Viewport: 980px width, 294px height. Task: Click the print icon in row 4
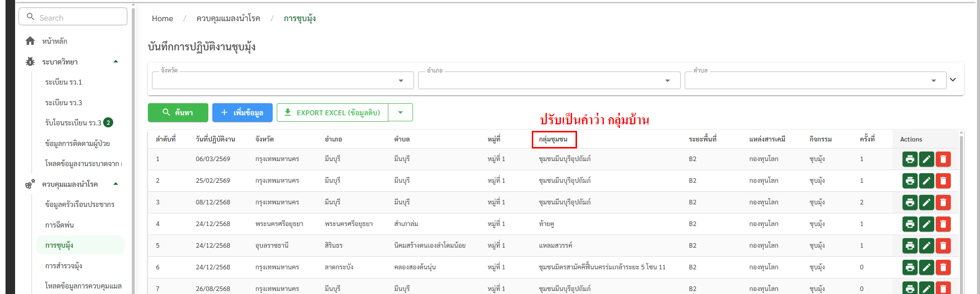click(910, 224)
